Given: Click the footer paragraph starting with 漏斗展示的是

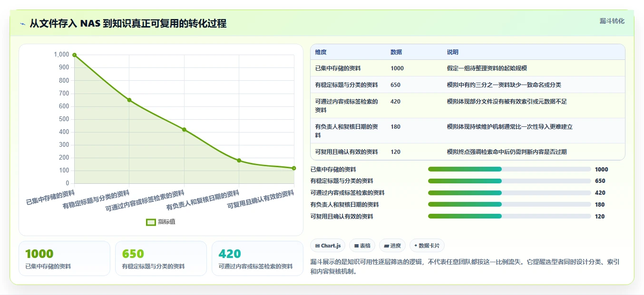Looking at the screenshot, I should point(465,267).
